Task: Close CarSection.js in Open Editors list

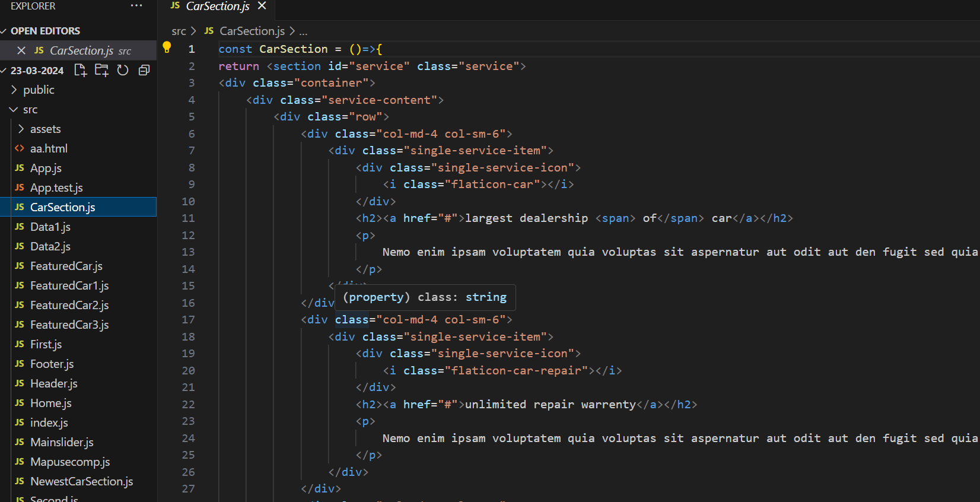Action: pos(21,50)
